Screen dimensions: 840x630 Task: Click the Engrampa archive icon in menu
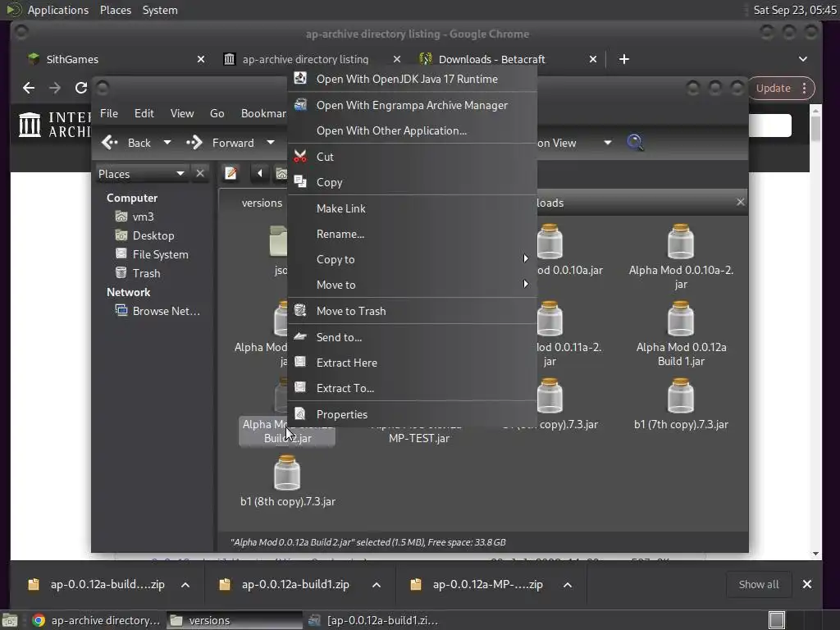[x=300, y=104]
